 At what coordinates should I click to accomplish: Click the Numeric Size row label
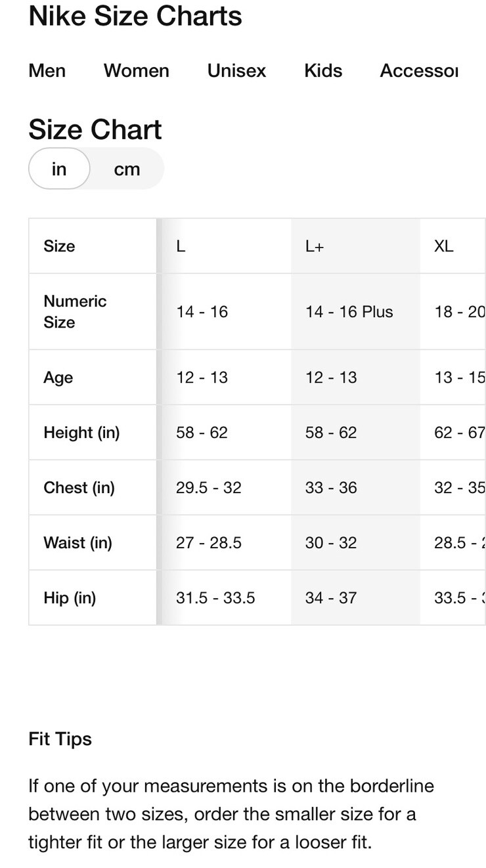pos(75,311)
